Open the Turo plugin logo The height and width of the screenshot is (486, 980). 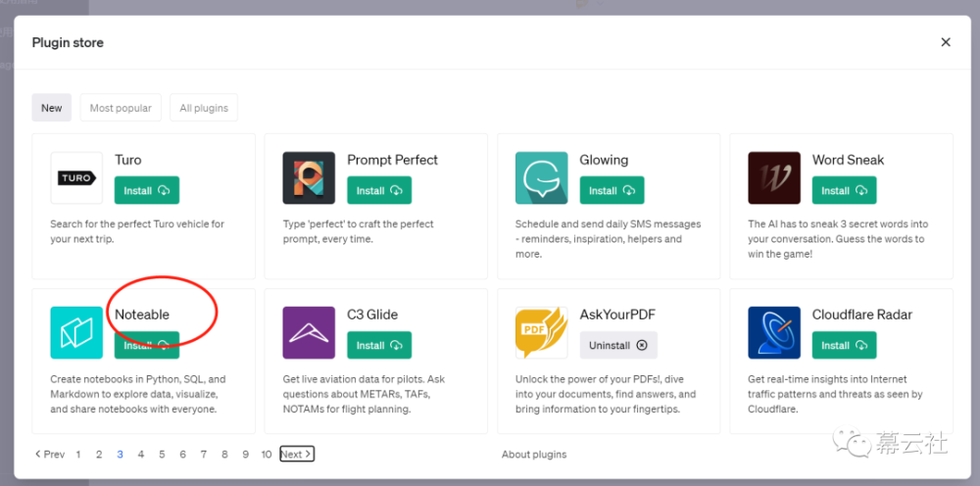click(x=76, y=178)
